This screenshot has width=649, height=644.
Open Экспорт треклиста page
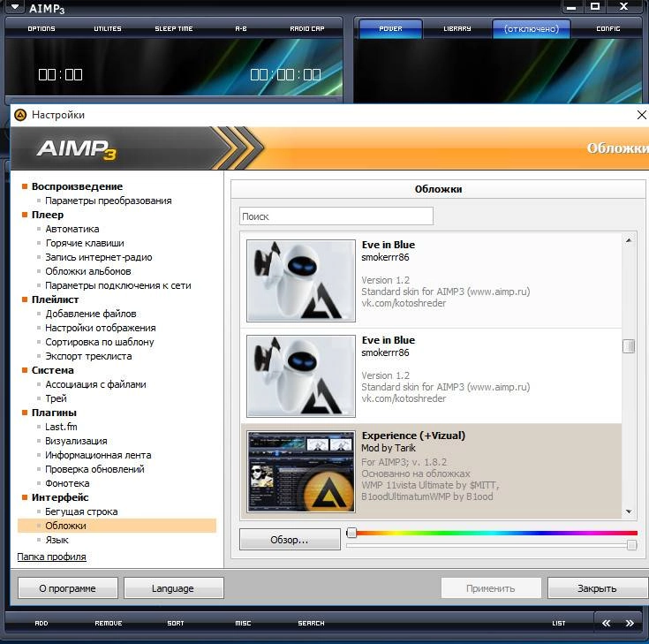[88, 356]
